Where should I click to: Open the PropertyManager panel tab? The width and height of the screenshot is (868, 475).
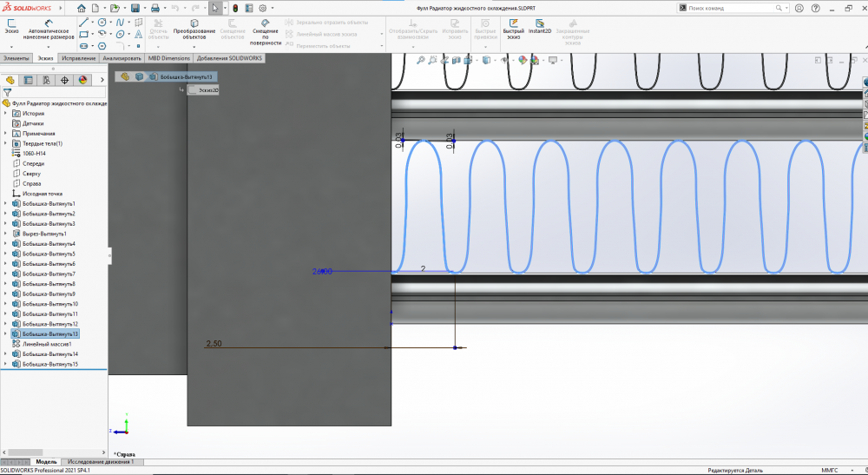click(28, 80)
